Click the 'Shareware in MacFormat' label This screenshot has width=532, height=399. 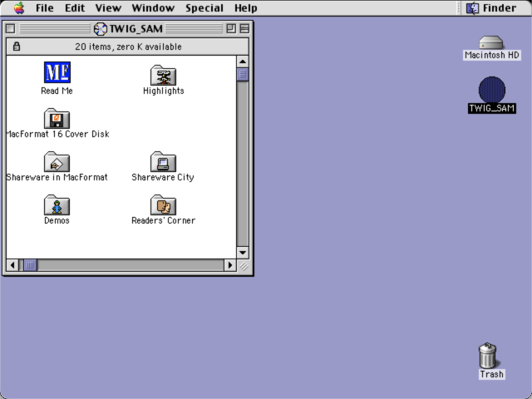tap(57, 177)
